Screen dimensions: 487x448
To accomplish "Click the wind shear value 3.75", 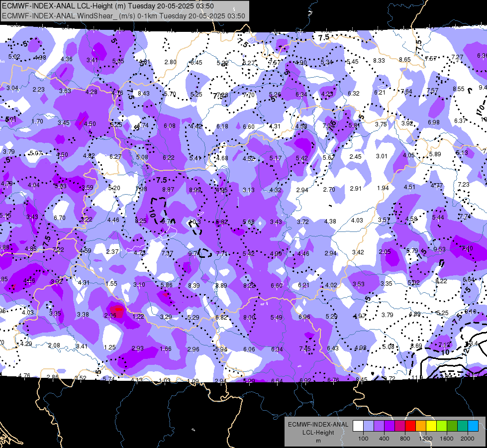I will 381,124.
